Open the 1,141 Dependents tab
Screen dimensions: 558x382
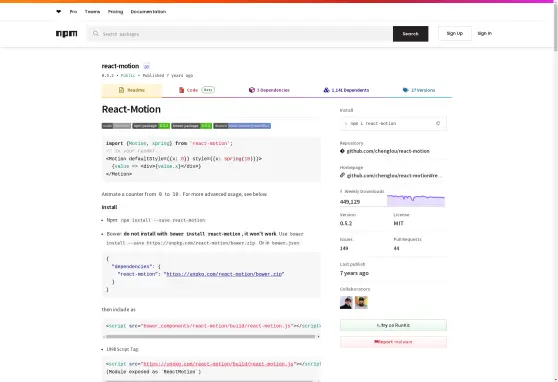pyautogui.click(x=346, y=90)
